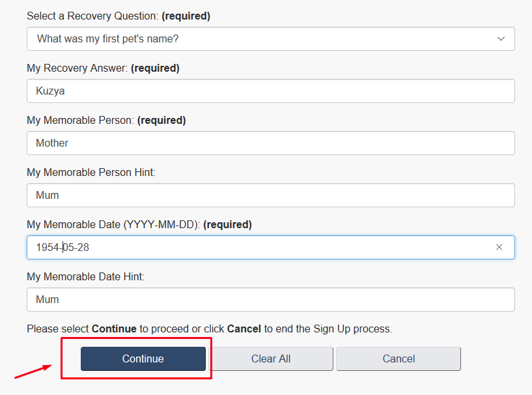Click bold word Continue in instruction sentence
This screenshot has width=532, height=395.
[114, 329]
